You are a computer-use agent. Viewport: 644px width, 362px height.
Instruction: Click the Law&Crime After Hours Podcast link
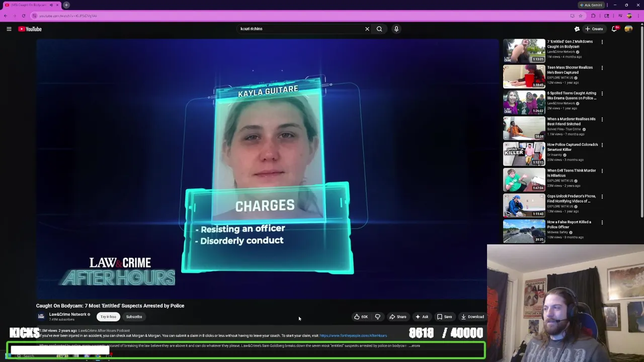coord(104,331)
